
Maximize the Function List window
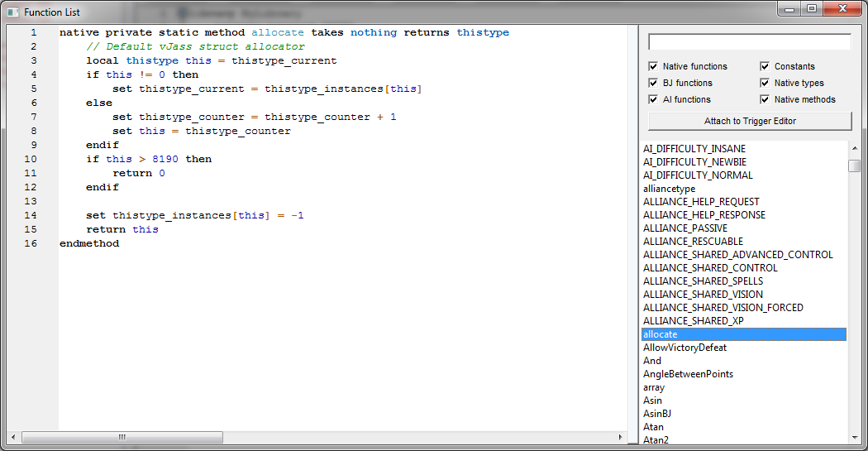pos(812,8)
